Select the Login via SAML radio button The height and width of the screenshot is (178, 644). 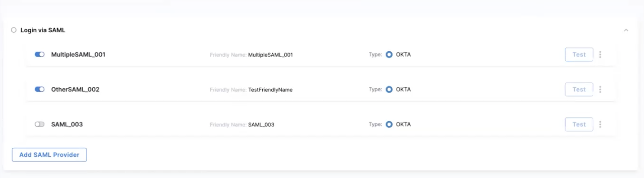pos(14,30)
